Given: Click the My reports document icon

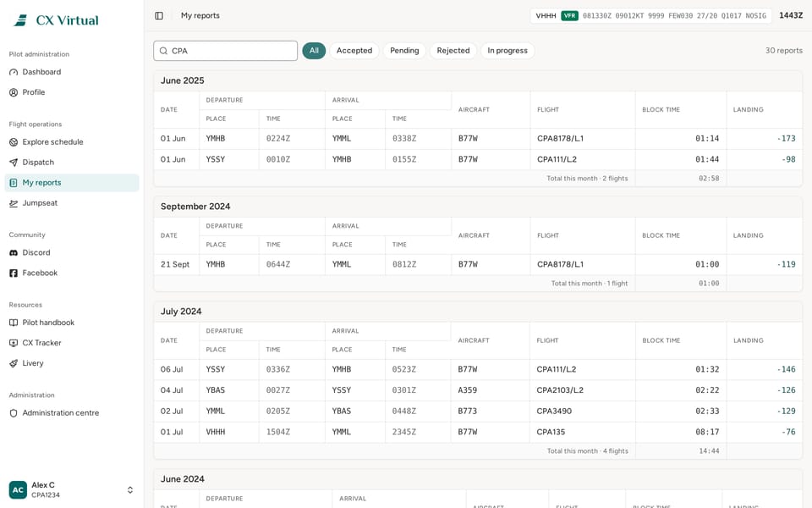Looking at the screenshot, I should point(14,183).
